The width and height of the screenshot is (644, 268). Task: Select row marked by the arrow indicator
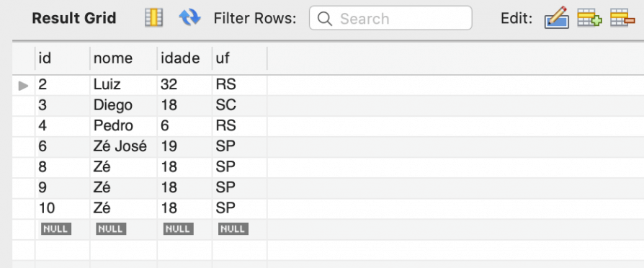pos(24,86)
